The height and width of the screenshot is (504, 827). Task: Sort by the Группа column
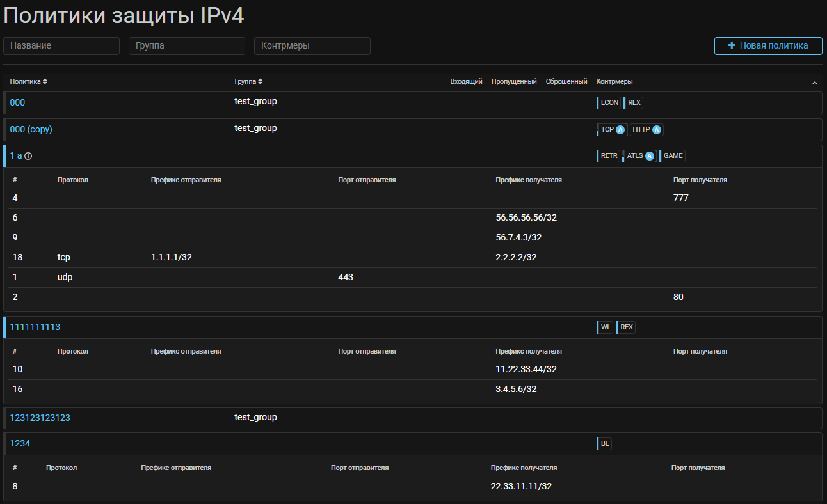coord(248,81)
